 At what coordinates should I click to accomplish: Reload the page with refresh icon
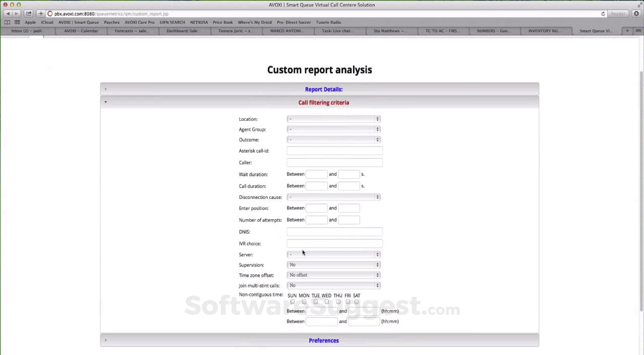(x=603, y=14)
